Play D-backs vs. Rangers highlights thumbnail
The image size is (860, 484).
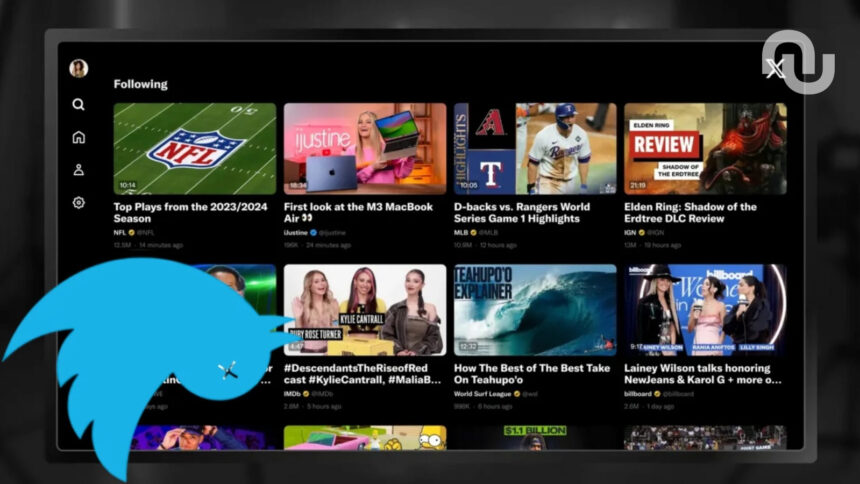535,149
